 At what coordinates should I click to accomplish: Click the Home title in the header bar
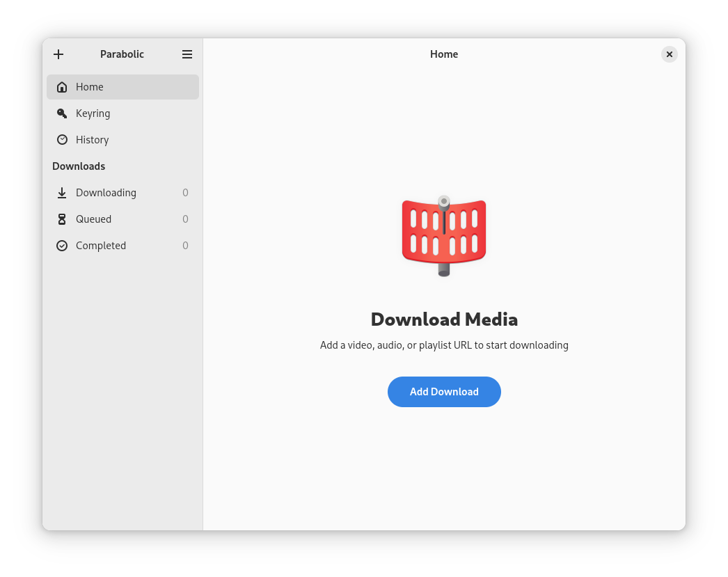coord(444,54)
